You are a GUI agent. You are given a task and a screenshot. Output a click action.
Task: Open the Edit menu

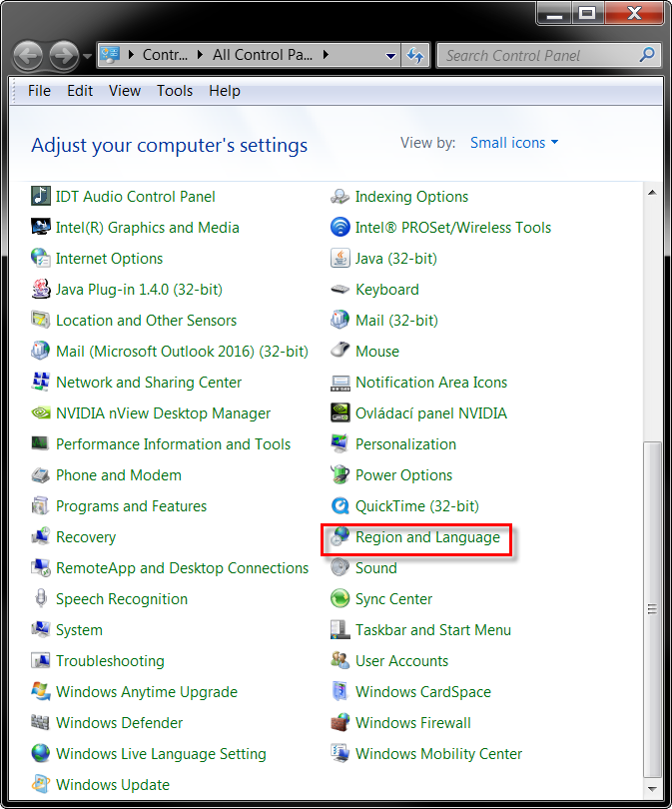click(x=80, y=91)
